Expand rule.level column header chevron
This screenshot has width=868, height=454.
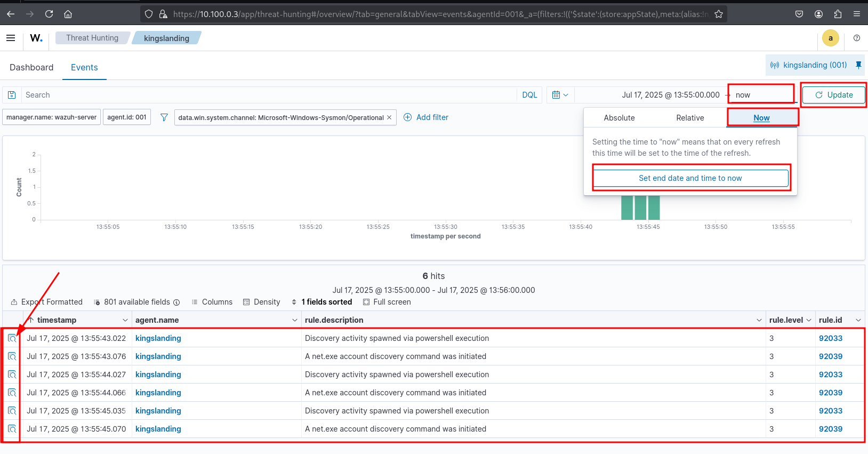[x=809, y=320]
